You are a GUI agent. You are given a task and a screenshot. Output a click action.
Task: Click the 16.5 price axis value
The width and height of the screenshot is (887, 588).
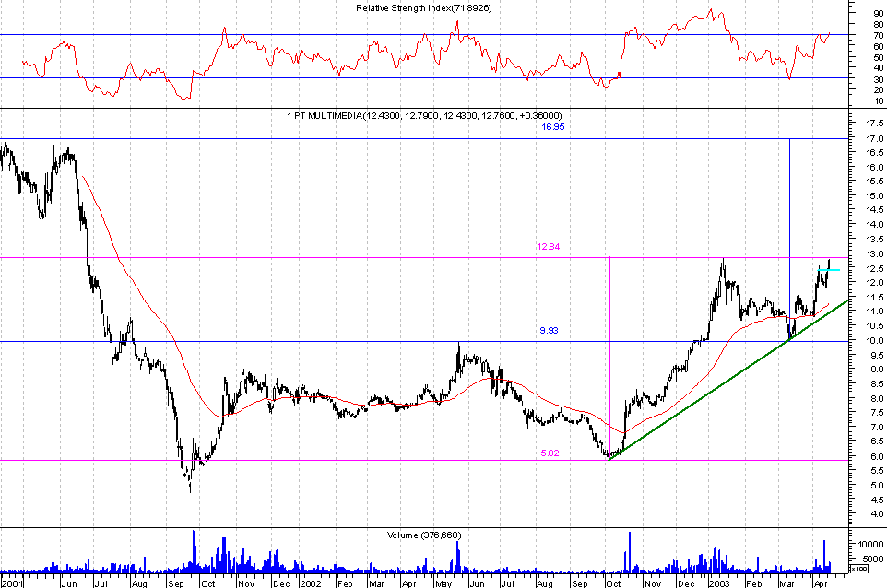point(875,153)
